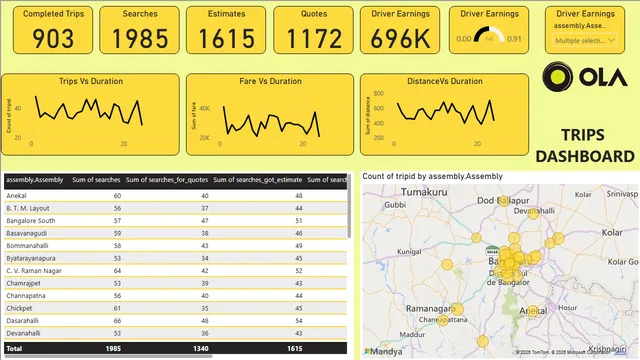640x360 pixels.
Task: Click the Ramanagara bubble on the map
Action: pyautogui.click(x=458, y=309)
